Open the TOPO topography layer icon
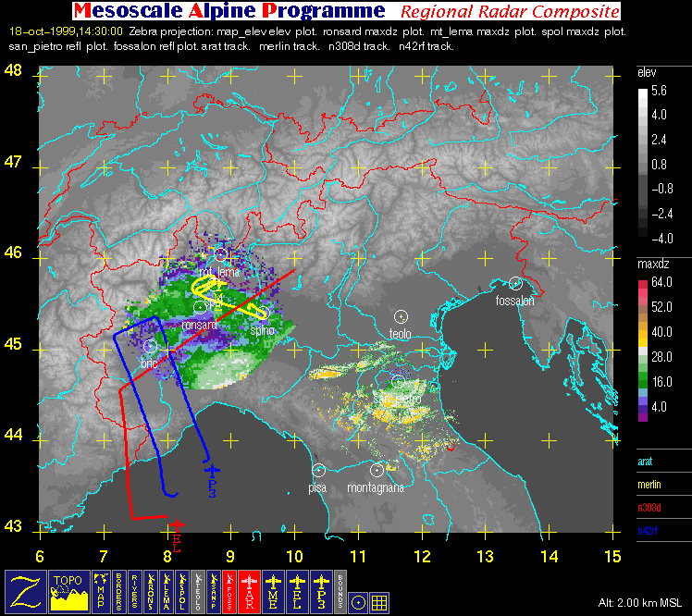The width and height of the screenshot is (692, 616). click(x=69, y=592)
